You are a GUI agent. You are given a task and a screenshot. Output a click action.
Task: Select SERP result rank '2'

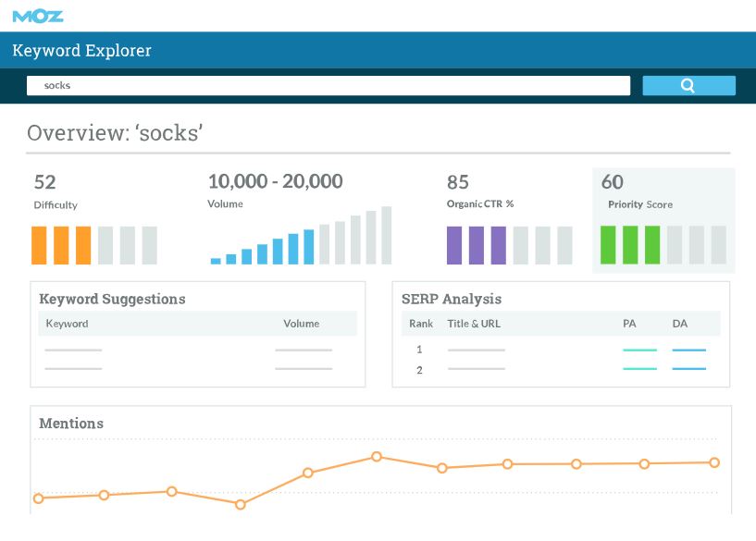[x=419, y=370]
